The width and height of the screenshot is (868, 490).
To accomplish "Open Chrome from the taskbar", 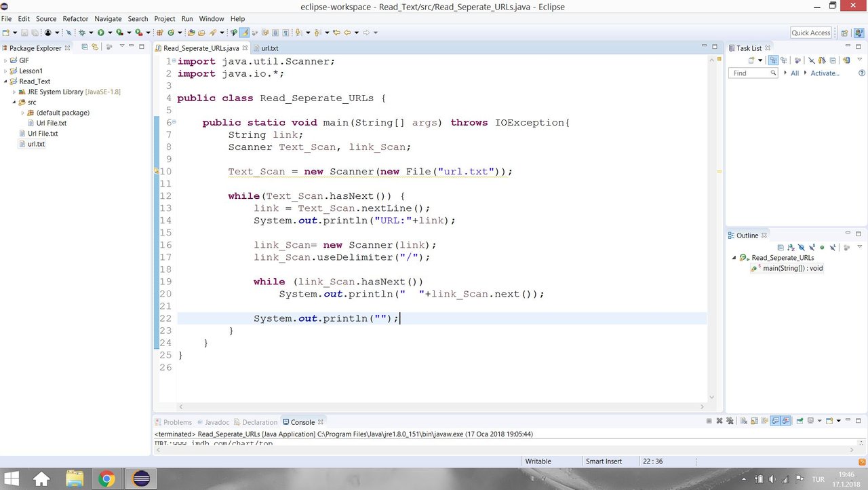I will pyautogui.click(x=108, y=478).
